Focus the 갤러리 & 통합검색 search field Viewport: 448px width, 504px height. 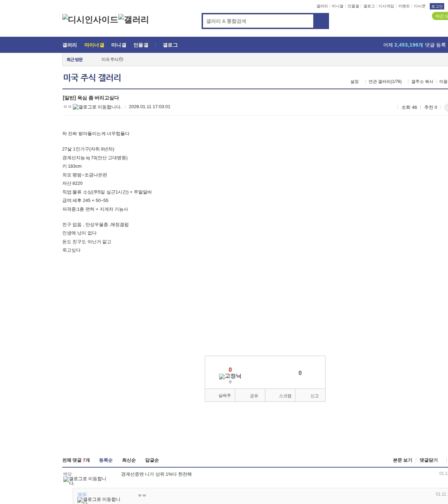pyautogui.click(x=258, y=21)
